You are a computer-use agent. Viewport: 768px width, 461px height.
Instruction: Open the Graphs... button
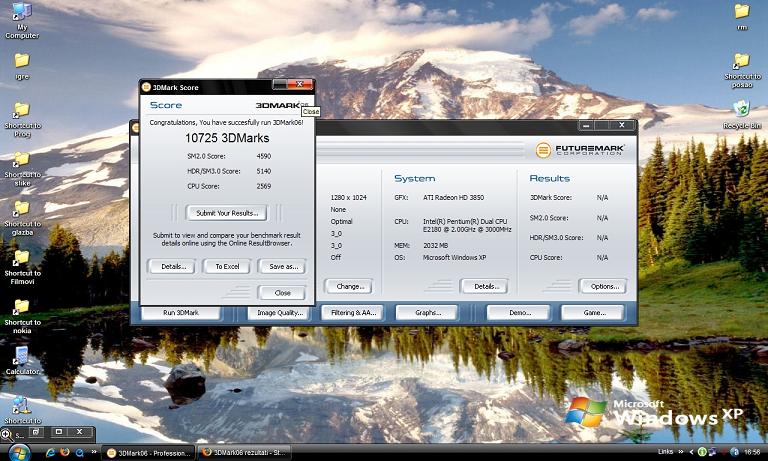[x=427, y=313]
